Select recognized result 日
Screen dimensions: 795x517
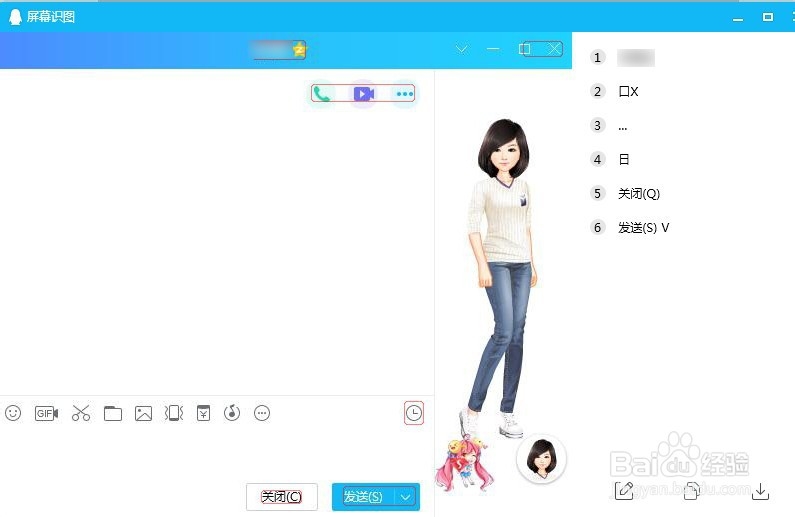click(624, 160)
